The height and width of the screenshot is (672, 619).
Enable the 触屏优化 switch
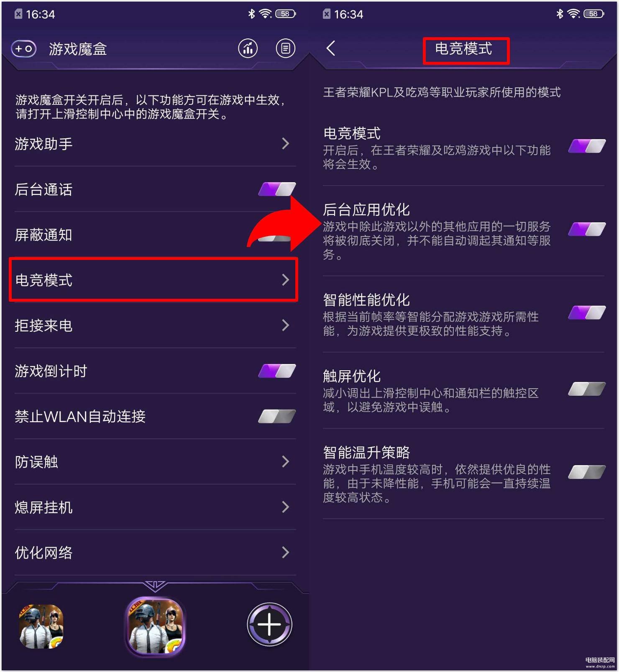point(587,389)
